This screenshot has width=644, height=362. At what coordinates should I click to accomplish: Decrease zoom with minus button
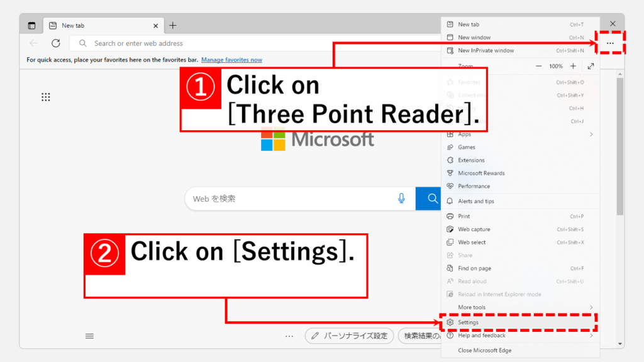(x=538, y=66)
